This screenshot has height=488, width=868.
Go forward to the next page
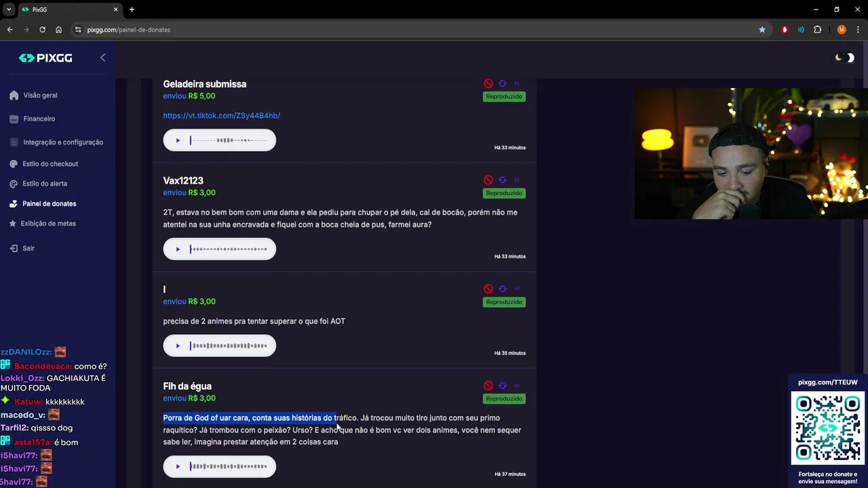[x=26, y=30]
